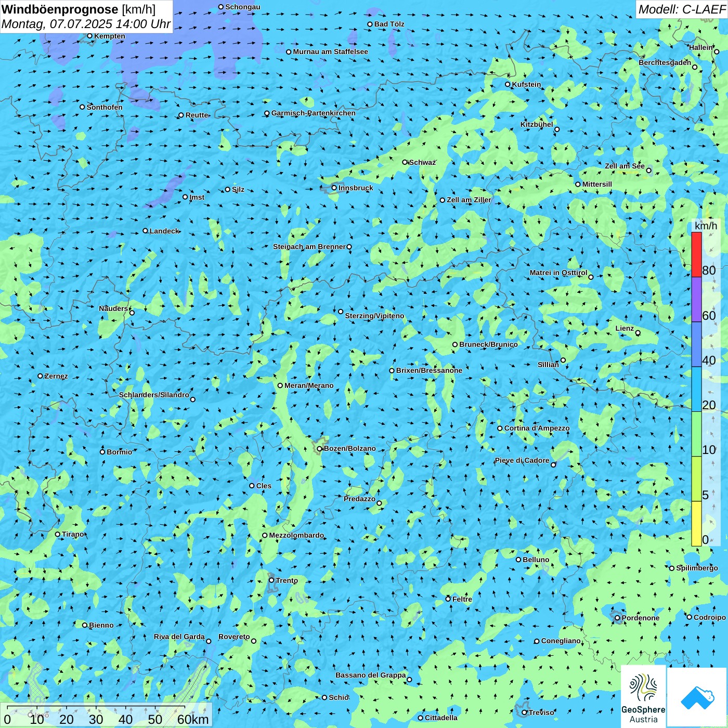Click the Sillian label

tap(549, 364)
